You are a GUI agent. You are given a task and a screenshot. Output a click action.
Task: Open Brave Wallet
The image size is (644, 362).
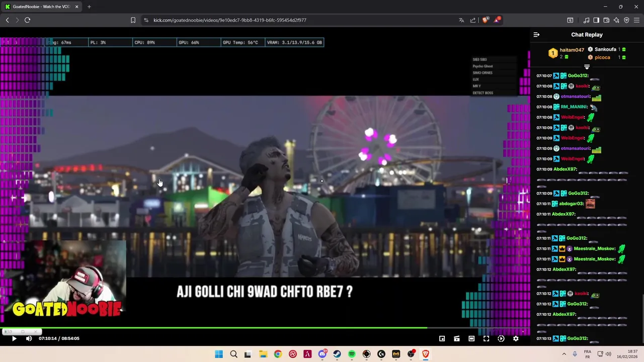[606, 20]
